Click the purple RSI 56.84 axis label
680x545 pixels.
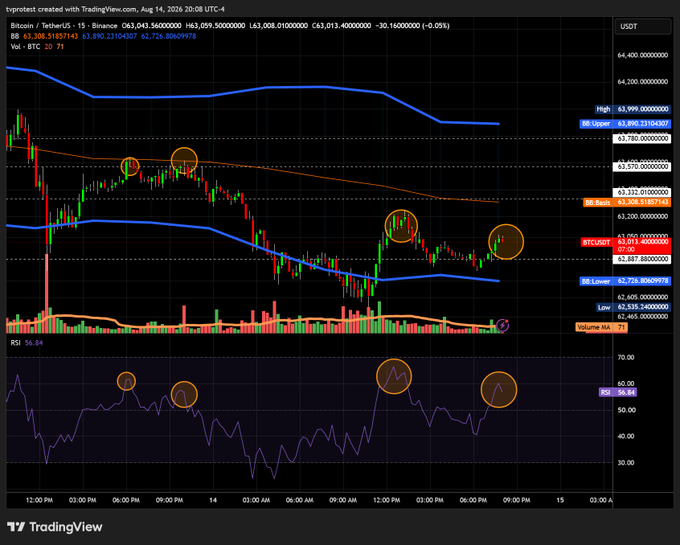pos(618,392)
